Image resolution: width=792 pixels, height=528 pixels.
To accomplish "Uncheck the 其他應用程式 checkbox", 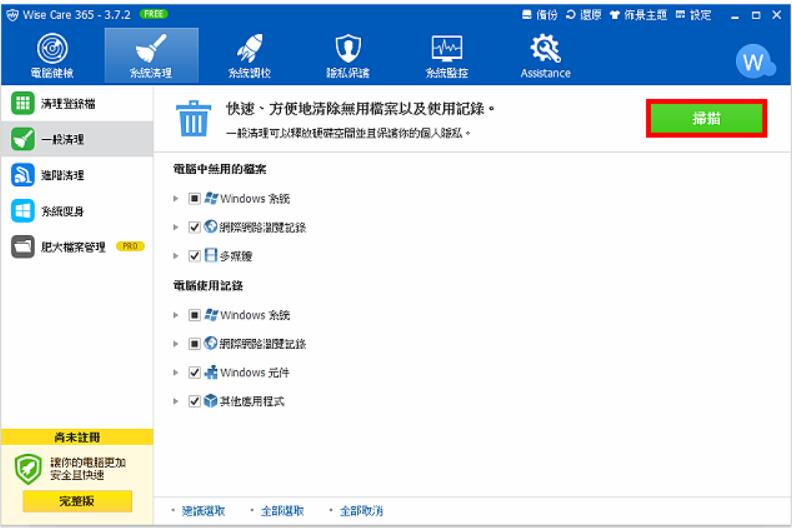I will pyautogui.click(x=194, y=401).
